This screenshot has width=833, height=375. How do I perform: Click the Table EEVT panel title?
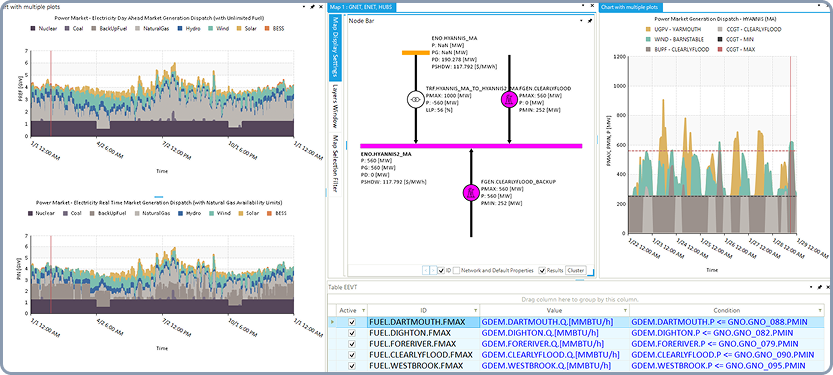click(x=343, y=287)
